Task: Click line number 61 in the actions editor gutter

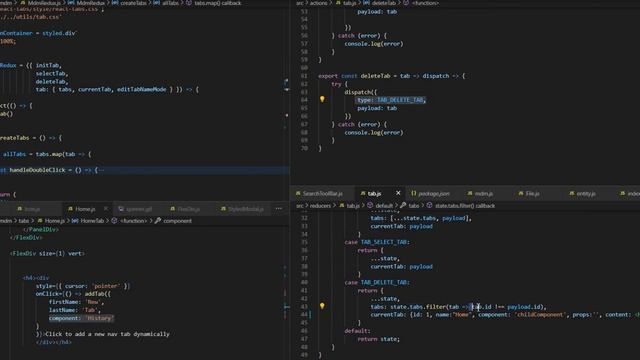Action: [304, 76]
